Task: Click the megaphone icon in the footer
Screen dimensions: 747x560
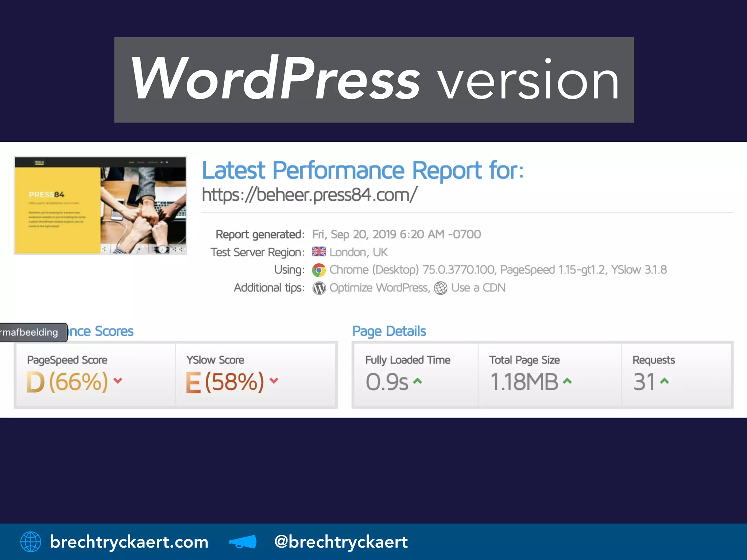Action: coord(243,542)
